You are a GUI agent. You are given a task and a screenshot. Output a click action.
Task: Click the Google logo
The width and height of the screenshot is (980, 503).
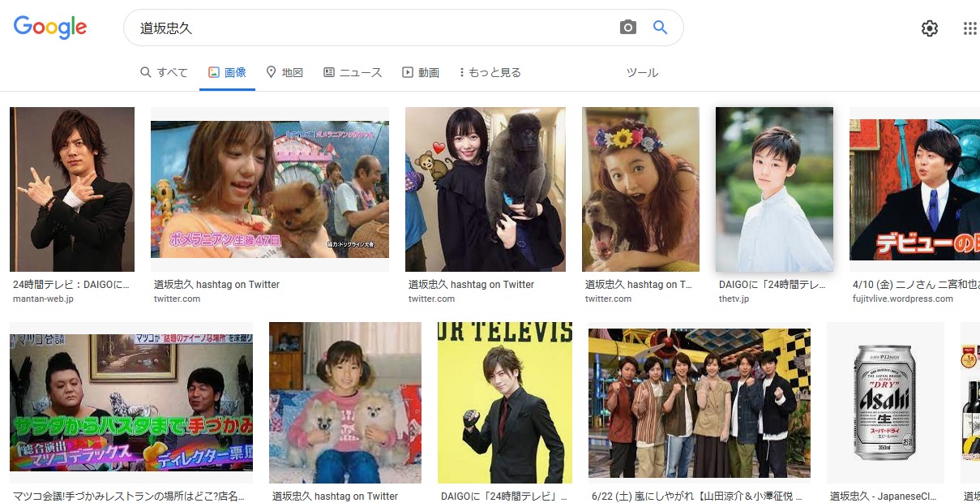50,28
